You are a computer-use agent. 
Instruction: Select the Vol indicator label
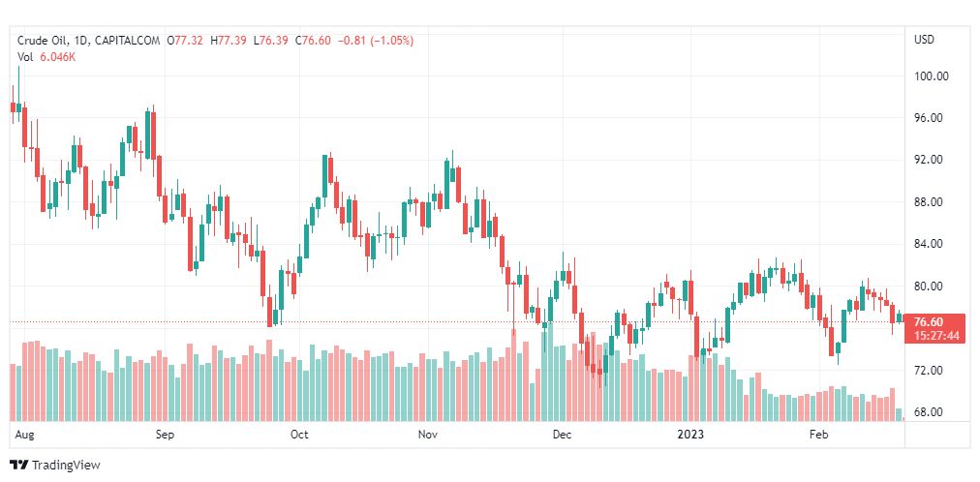pos(25,57)
